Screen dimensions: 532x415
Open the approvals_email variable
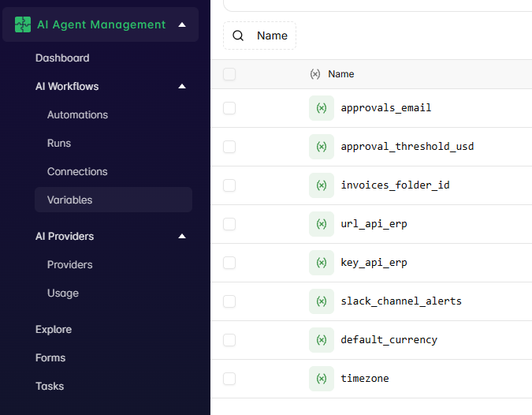(386, 108)
